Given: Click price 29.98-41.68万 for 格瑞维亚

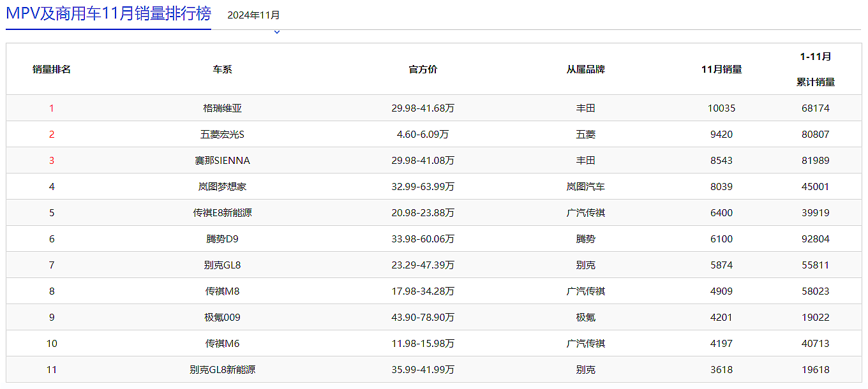Looking at the screenshot, I should tap(423, 108).
